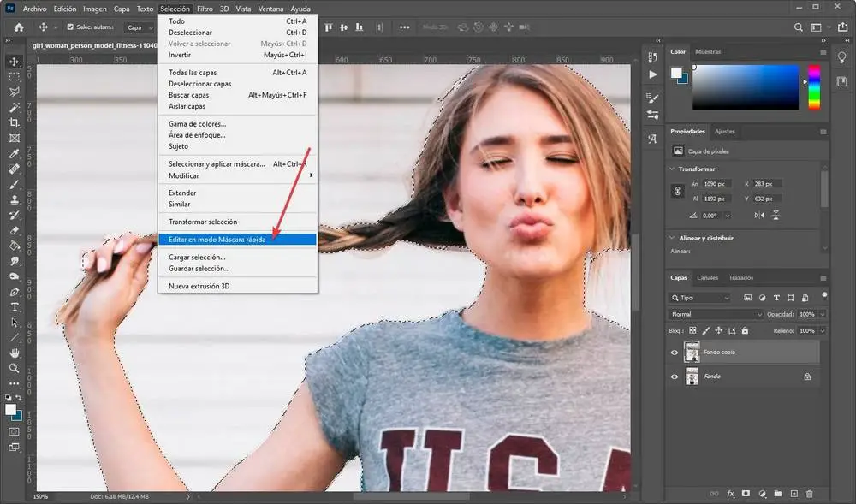856x504 pixels.
Task: Select the Hand tool
Action: (15, 353)
